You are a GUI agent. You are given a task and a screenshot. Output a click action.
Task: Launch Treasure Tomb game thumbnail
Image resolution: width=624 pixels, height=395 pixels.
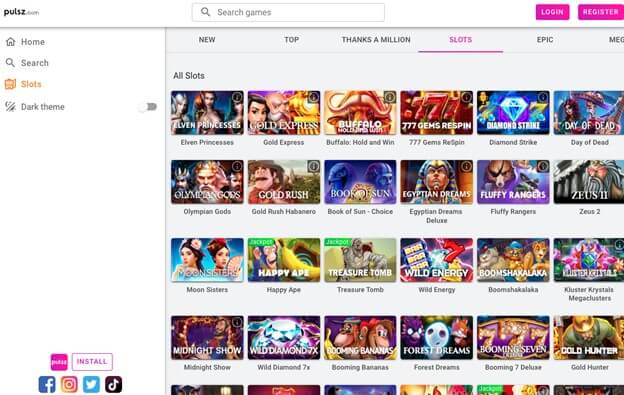tap(360, 260)
